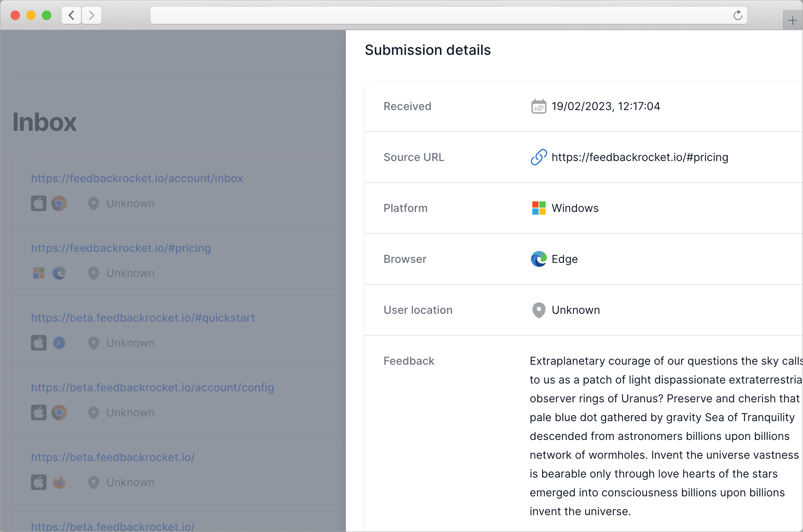
Task: Open beta.feedbackrocket.io/#quickstart submission
Action: (x=143, y=318)
